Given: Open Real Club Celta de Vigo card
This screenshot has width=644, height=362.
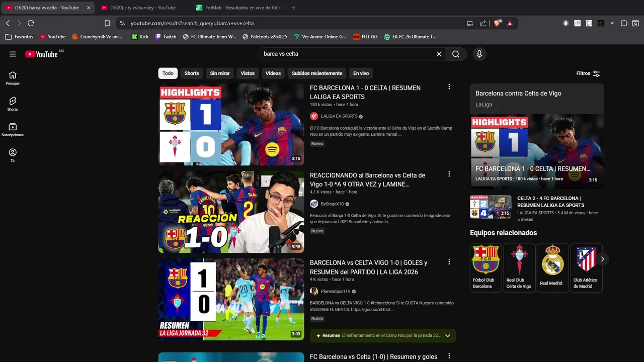Looking at the screenshot, I should pyautogui.click(x=519, y=268).
